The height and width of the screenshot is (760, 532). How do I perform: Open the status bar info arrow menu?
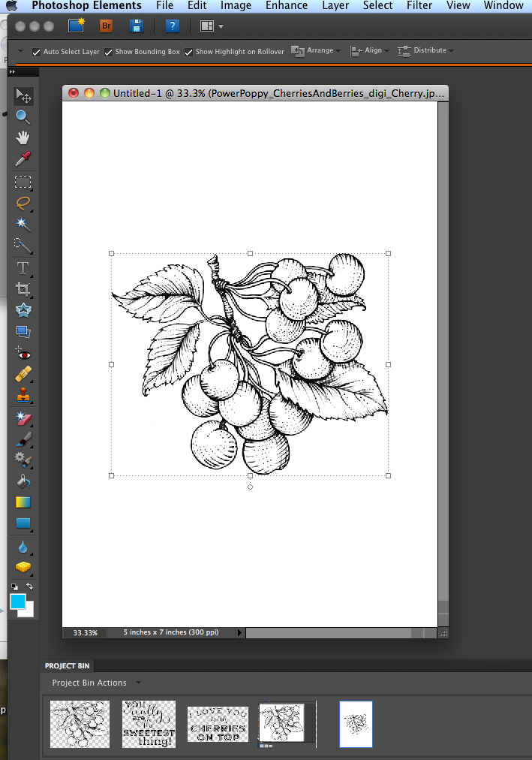(x=239, y=632)
